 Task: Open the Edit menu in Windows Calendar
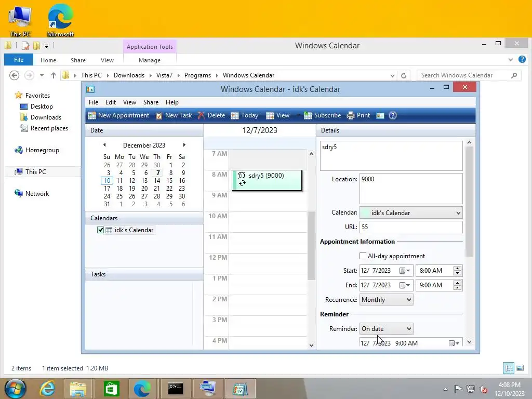tap(111, 102)
